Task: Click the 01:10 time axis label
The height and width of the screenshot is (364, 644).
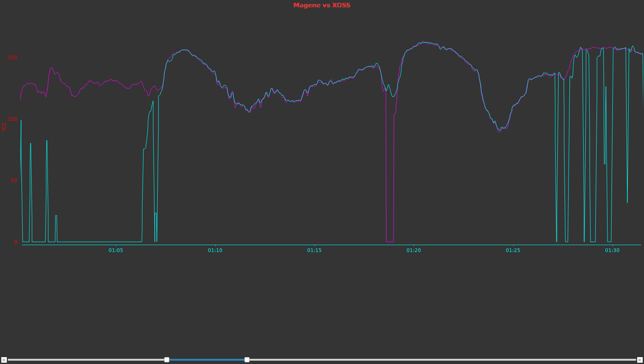Action: click(215, 250)
